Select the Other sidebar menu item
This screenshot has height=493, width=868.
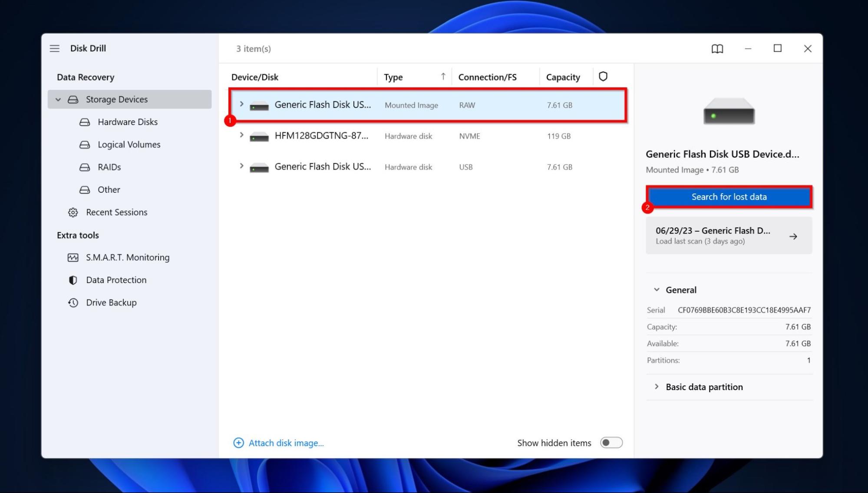pyautogui.click(x=109, y=190)
